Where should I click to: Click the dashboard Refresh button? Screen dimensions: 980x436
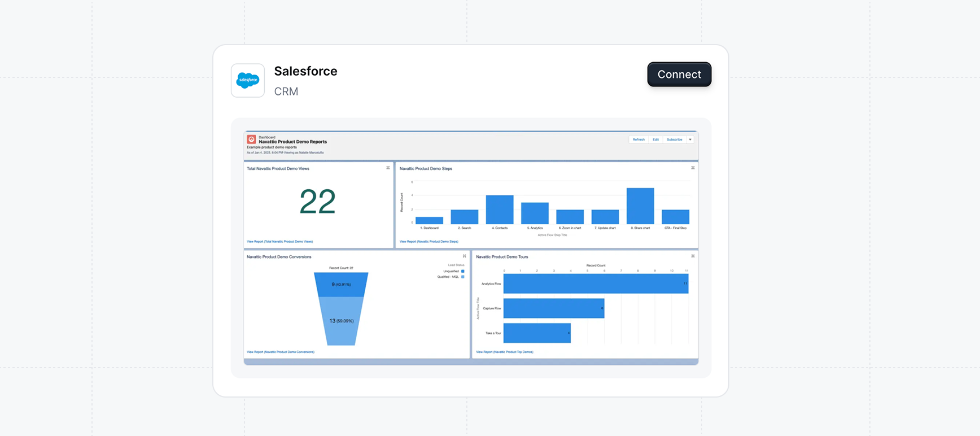click(x=638, y=139)
